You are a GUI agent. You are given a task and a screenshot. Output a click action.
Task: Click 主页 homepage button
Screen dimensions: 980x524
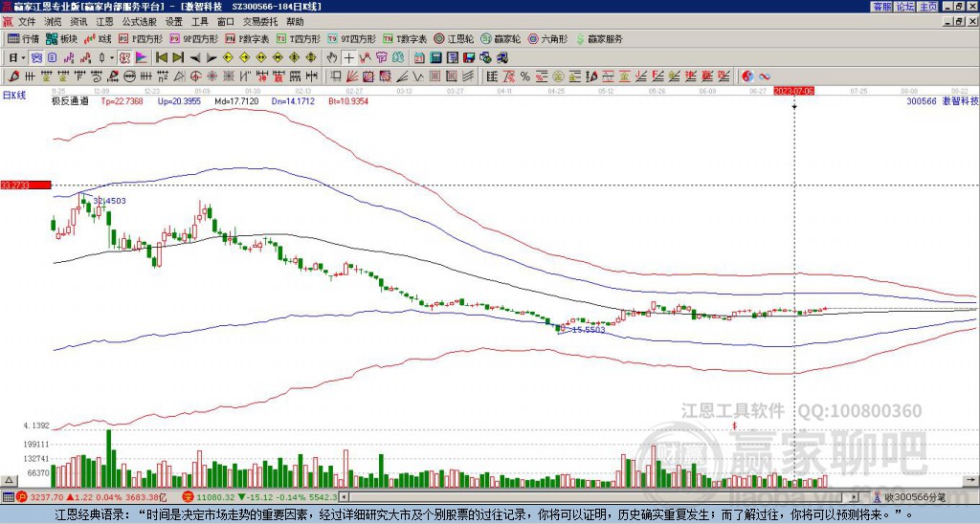pos(928,7)
